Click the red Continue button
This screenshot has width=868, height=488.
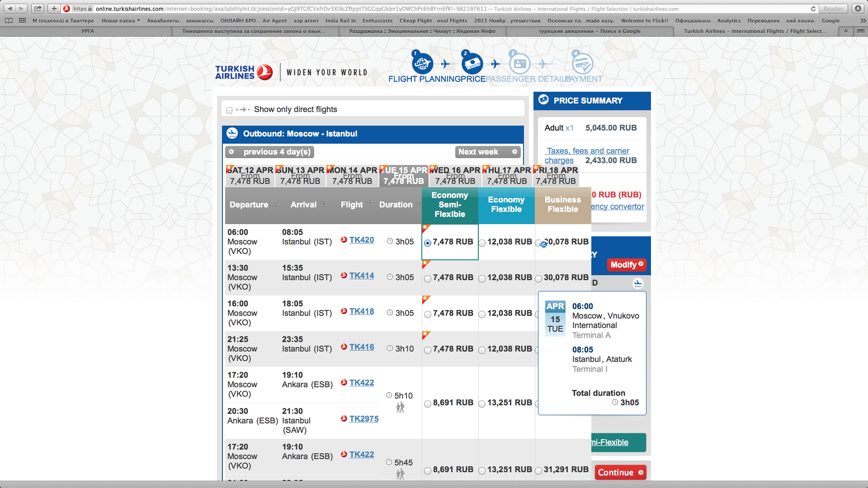pos(620,472)
